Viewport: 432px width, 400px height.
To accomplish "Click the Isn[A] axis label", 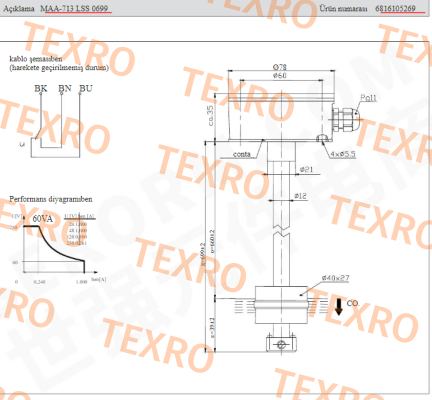I will pos(99,279).
